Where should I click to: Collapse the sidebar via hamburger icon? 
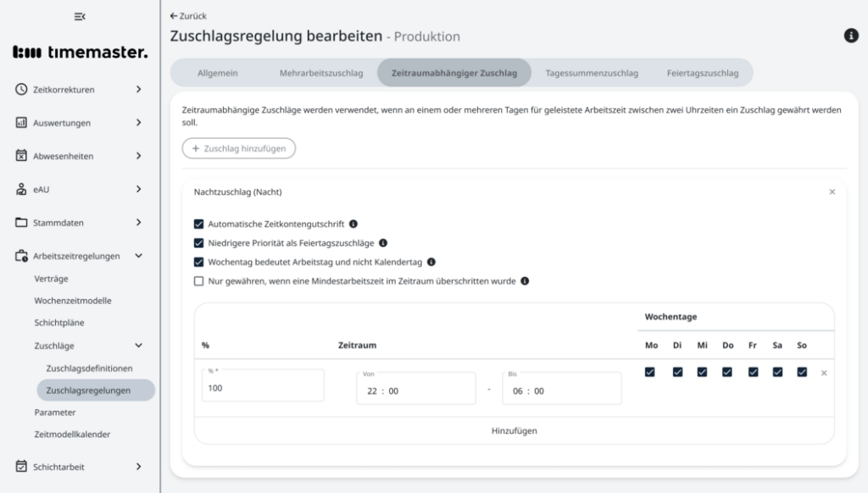pos(81,16)
